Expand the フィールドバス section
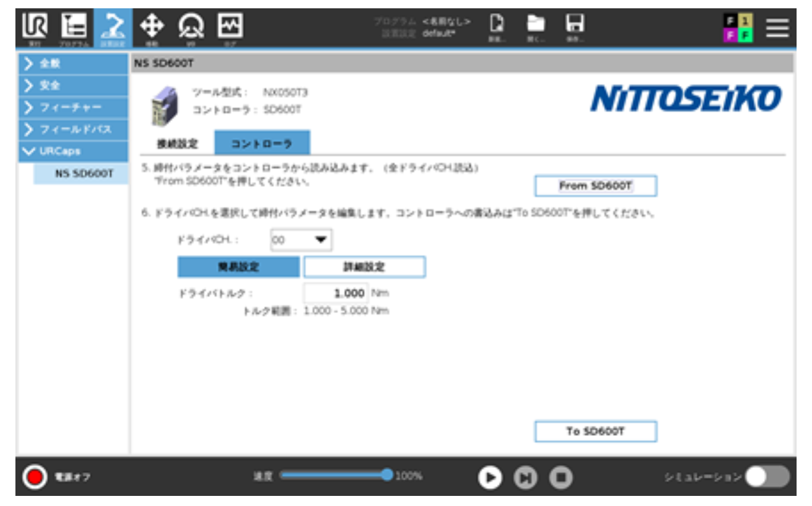Viewport: 812px width, 506px height. click(74, 129)
